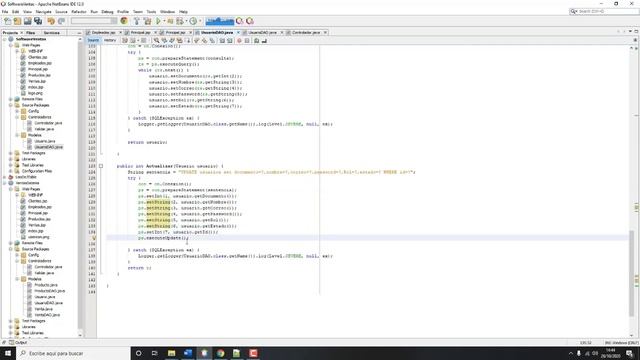Collapse the Actualizar method code fold
640x360 pixels.
click(101, 166)
